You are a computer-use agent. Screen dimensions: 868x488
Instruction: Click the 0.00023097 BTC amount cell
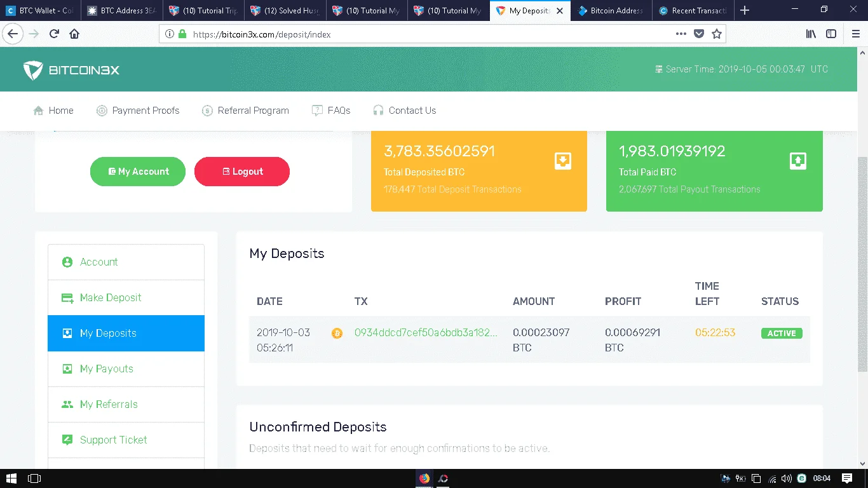[541, 340]
